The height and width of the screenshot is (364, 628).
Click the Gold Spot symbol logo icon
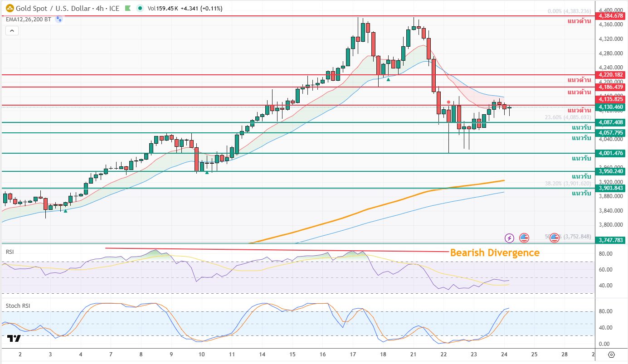(x=9, y=8)
